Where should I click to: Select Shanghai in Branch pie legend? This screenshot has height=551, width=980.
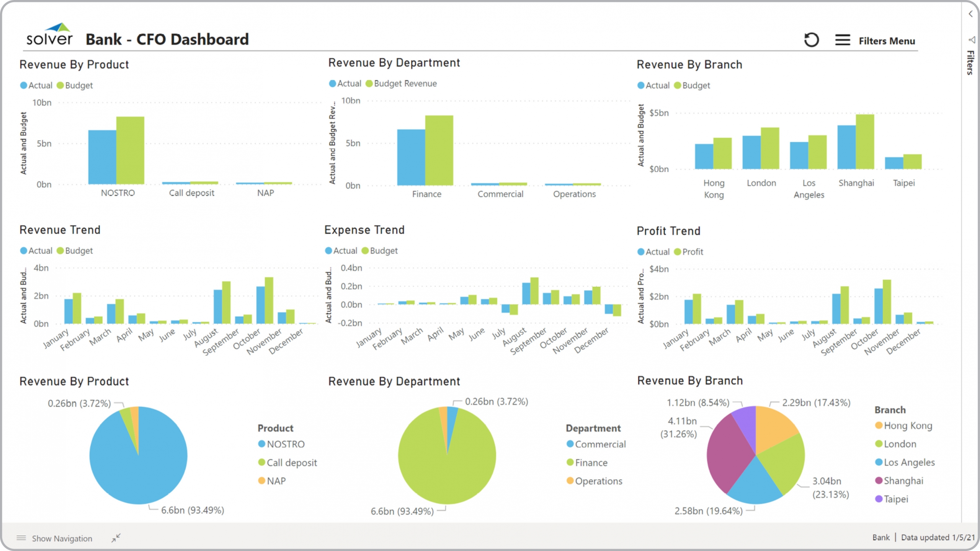click(903, 481)
